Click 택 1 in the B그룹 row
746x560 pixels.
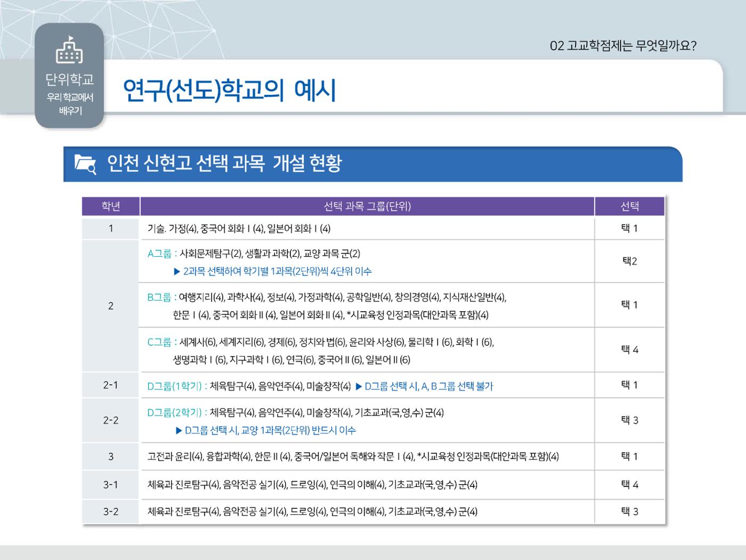pos(629,305)
